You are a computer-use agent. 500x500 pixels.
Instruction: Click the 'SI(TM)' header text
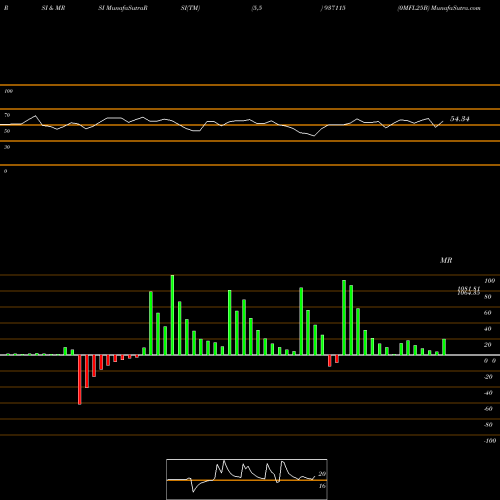tap(190, 8)
